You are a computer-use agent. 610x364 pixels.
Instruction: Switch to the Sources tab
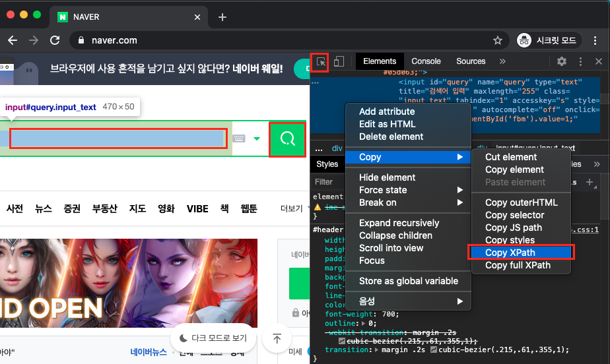click(x=471, y=61)
